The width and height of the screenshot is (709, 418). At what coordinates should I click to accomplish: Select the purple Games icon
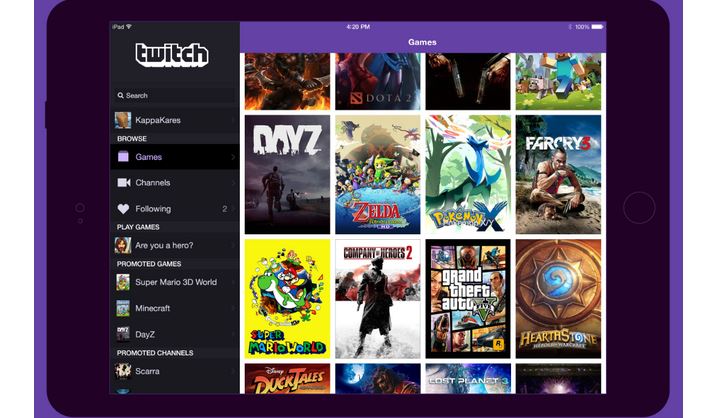pos(123,157)
